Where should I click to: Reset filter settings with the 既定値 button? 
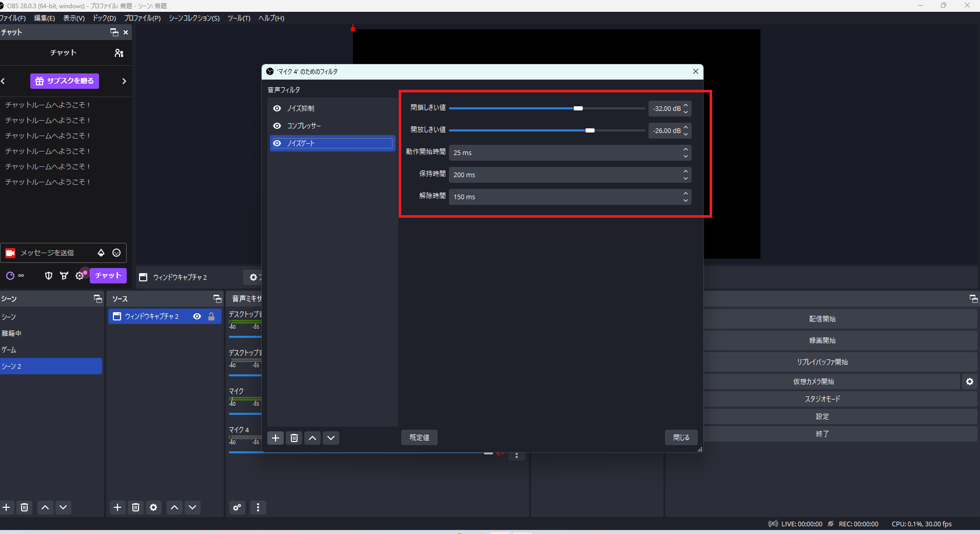point(419,437)
